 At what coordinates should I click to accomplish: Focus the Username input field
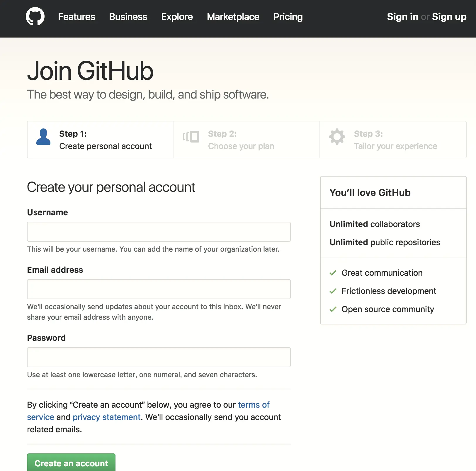point(159,232)
